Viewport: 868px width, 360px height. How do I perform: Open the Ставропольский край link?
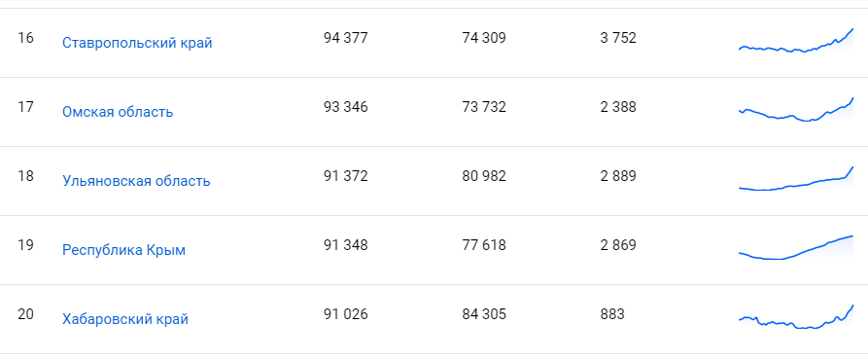pos(137,43)
